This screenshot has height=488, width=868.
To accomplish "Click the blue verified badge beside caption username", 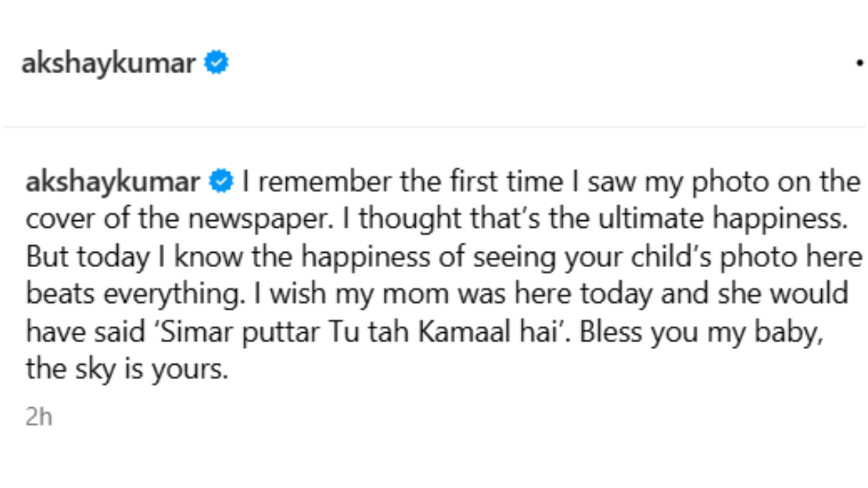I will (221, 182).
